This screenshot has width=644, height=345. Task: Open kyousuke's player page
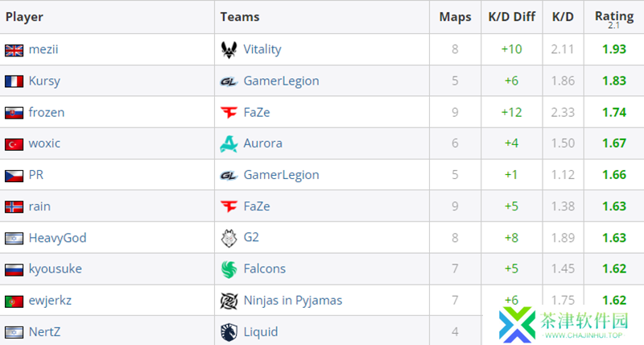(55, 269)
